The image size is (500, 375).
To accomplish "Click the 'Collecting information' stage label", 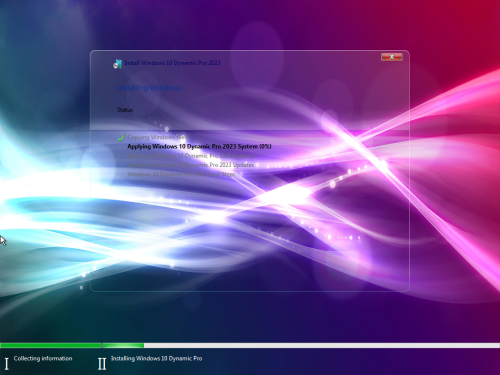I will (43, 358).
